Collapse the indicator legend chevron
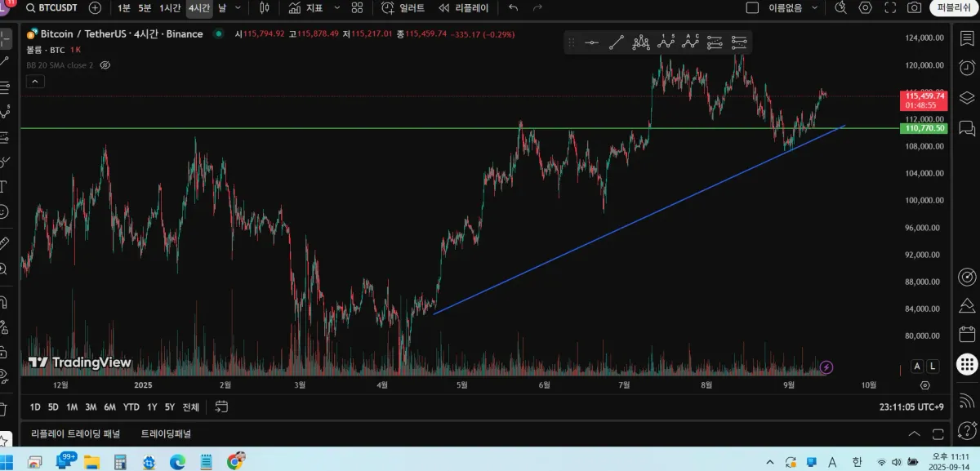 35,81
